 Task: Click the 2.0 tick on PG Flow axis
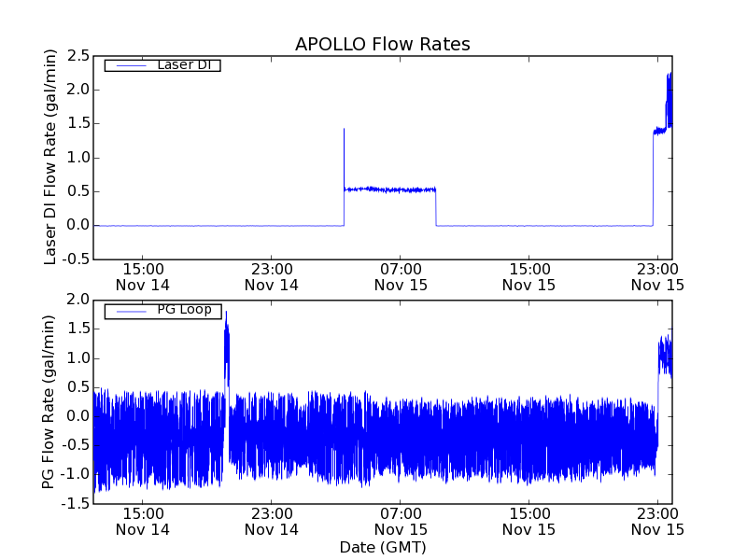pos(78,300)
